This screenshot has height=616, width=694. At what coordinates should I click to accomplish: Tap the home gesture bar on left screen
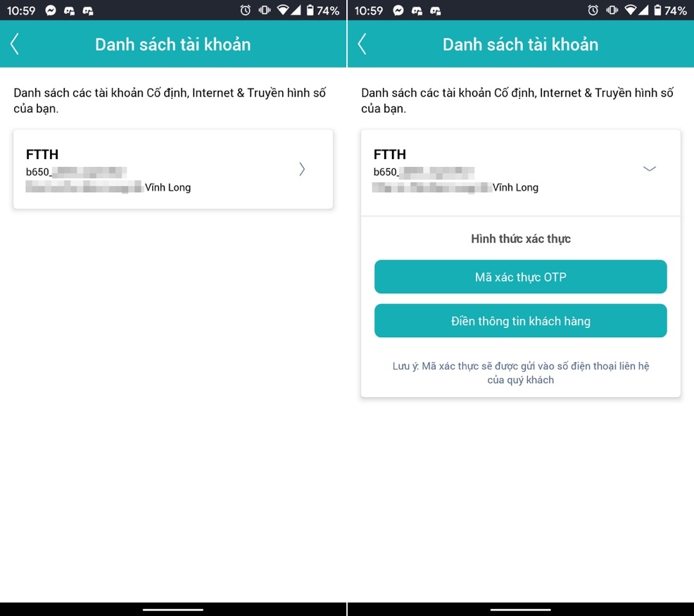(x=173, y=609)
